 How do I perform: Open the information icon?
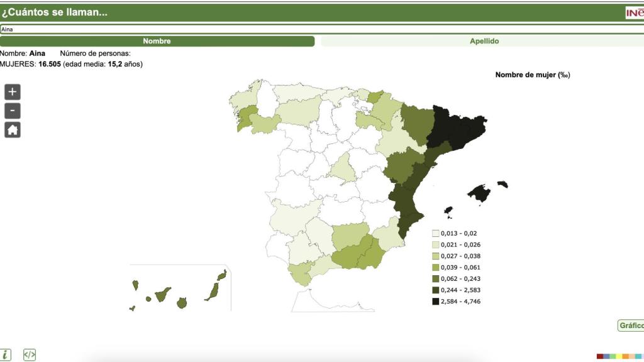(6, 355)
